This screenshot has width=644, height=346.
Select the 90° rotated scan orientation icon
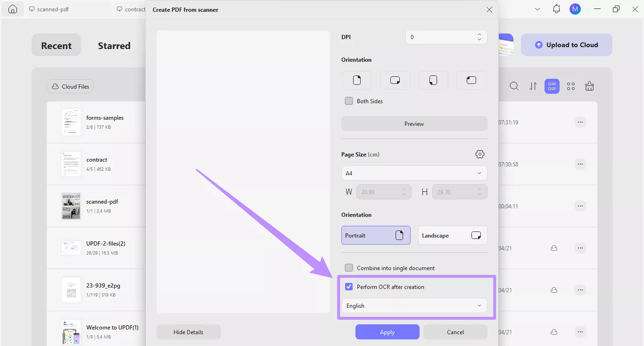tap(395, 80)
